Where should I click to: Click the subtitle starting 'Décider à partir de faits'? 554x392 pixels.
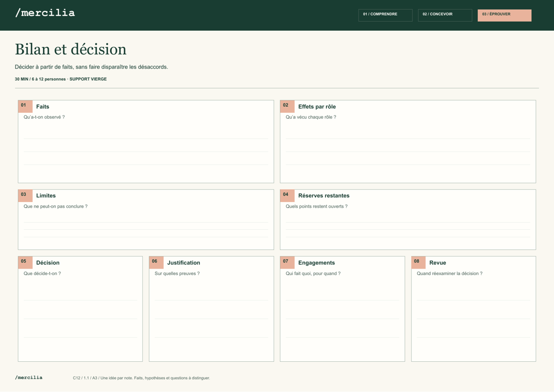92,67
